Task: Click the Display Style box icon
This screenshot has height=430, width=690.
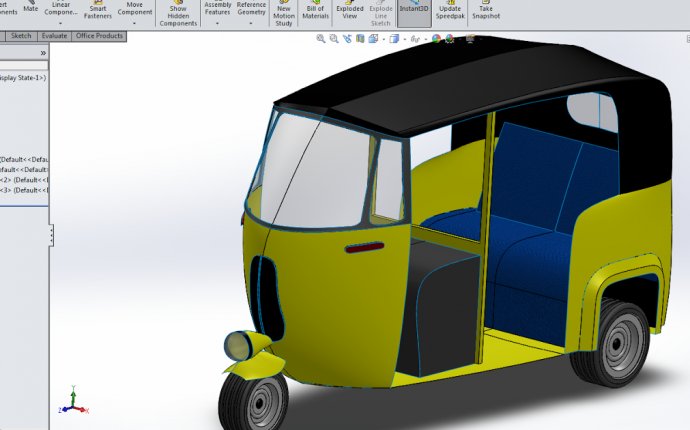Action: [x=394, y=39]
